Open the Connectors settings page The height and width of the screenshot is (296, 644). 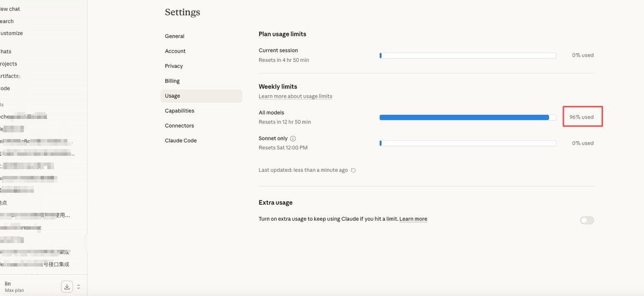(179, 126)
